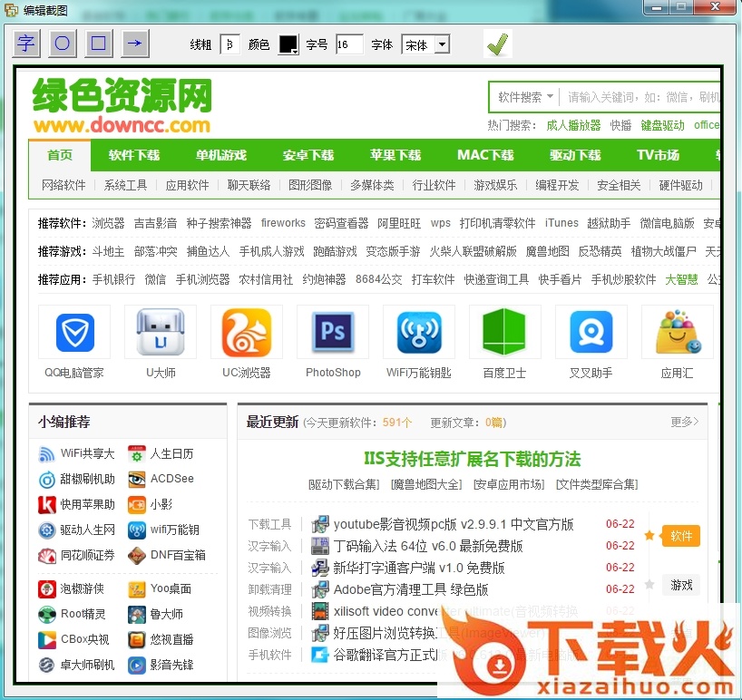The height and width of the screenshot is (700, 742).
Task: Click the WiFi万能钥匙 icon
Action: [419, 332]
